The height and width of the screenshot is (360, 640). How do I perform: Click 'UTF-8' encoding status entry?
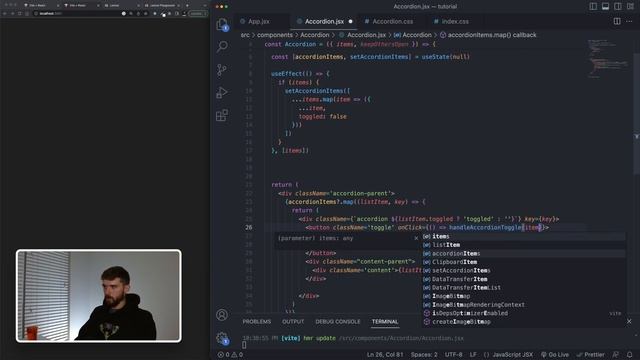pyautogui.click(x=453, y=355)
